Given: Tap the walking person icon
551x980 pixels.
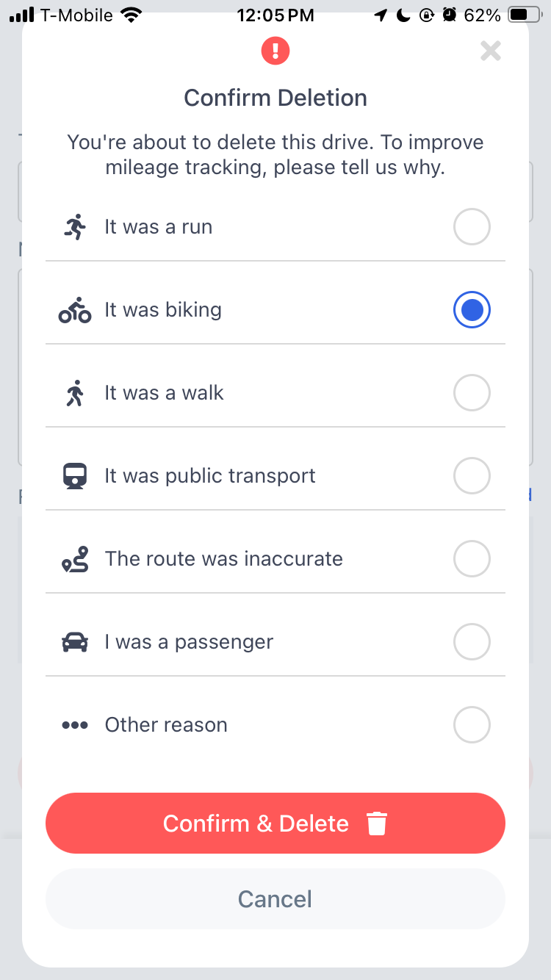Looking at the screenshot, I should pos(75,394).
